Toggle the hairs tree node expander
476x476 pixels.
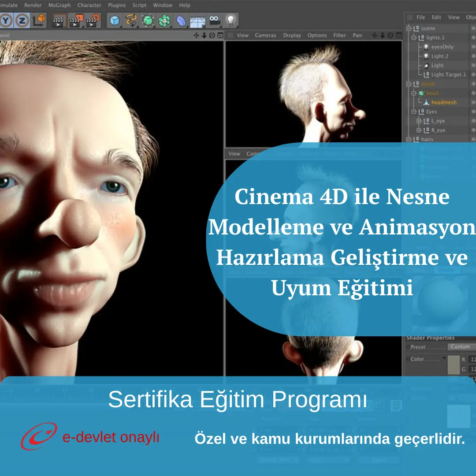click(409, 139)
